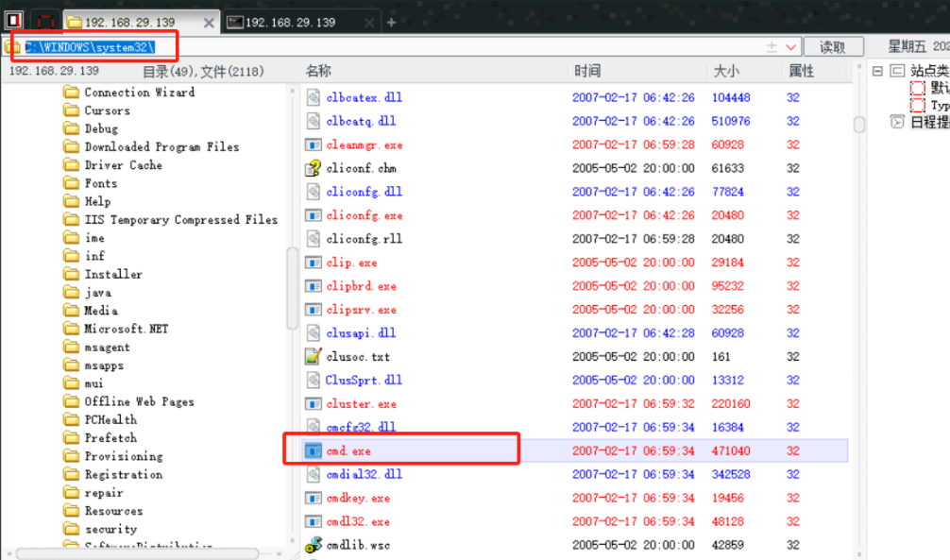The image size is (950, 560).
Task: Select the Installer folder icon
Action: pos(72,274)
